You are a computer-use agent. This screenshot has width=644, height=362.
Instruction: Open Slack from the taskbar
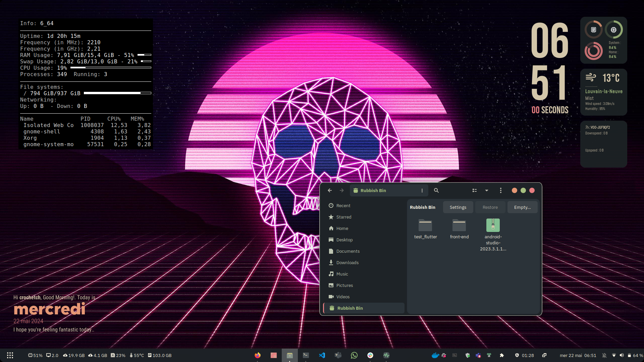[370, 355]
